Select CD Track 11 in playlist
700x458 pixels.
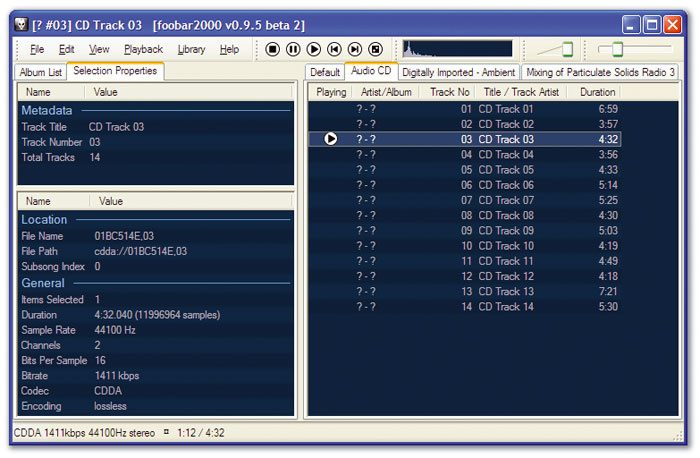(x=464, y=261)
